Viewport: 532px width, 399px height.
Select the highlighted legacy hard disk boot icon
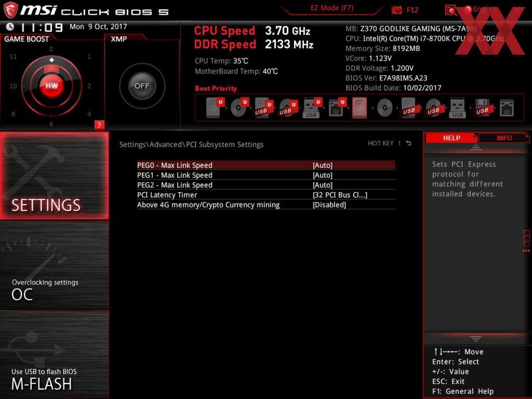[360, 108]
